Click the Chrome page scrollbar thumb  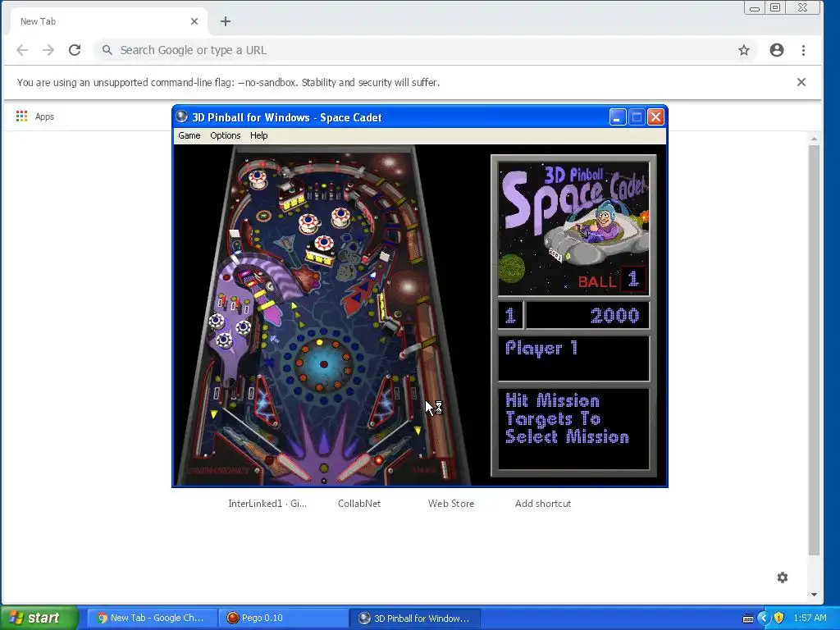(815, 349)
